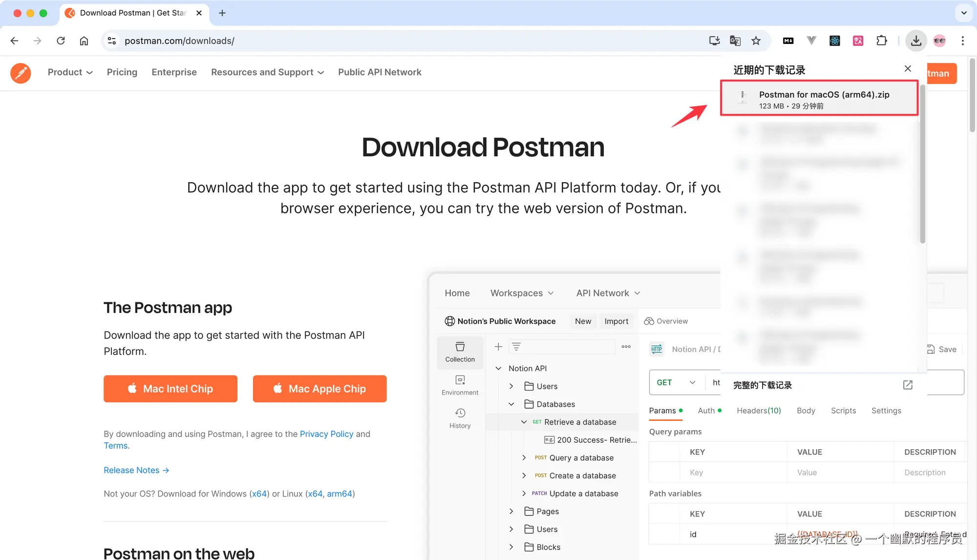Switch to the Auth tab
The width and height of the screenshot is (977, 560).
click(709, 411)
